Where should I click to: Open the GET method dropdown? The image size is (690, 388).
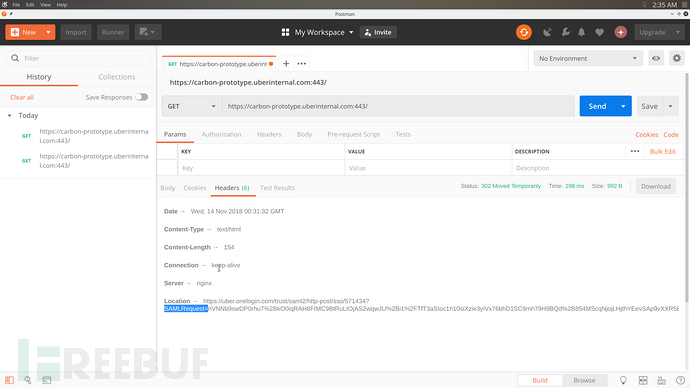click(x=191, y=106)
